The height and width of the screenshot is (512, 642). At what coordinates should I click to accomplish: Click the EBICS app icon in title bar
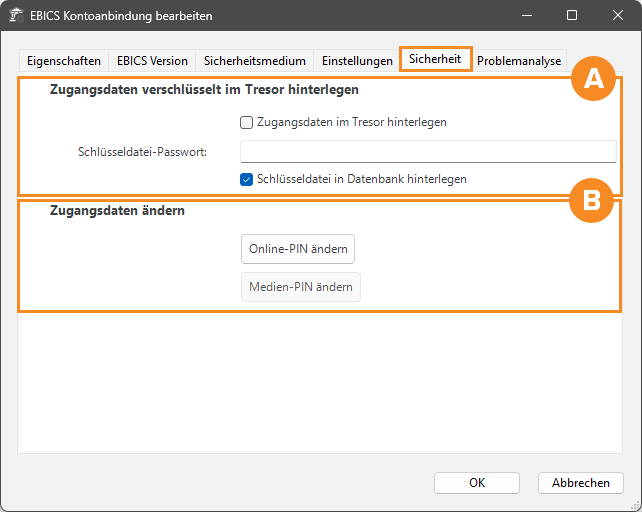click(17, 16)
